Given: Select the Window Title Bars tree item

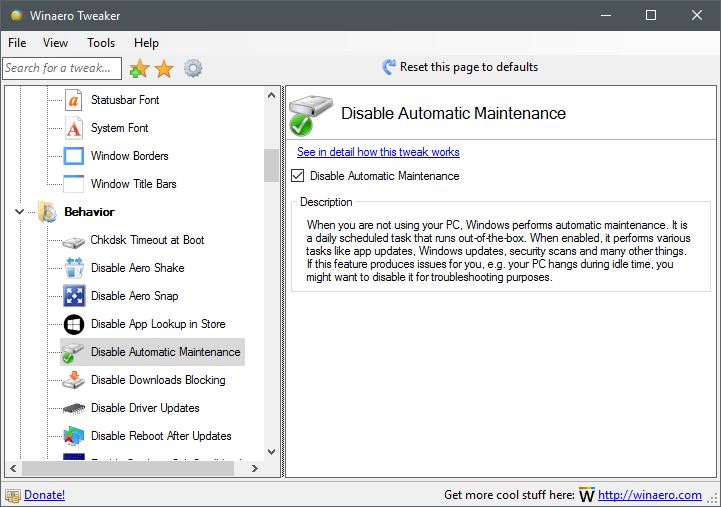Looking at the screenshot, I should tap(134, 184).
